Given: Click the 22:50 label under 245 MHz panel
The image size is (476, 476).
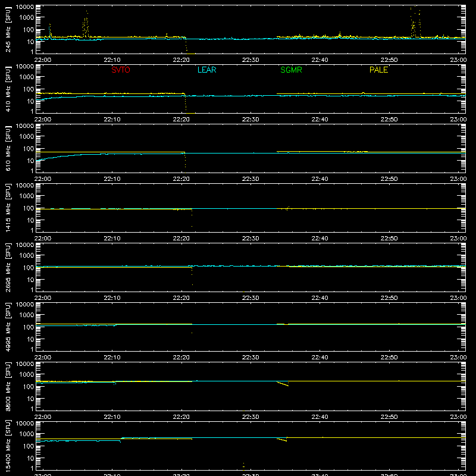Looking at the screenshot, I should 389,60.
